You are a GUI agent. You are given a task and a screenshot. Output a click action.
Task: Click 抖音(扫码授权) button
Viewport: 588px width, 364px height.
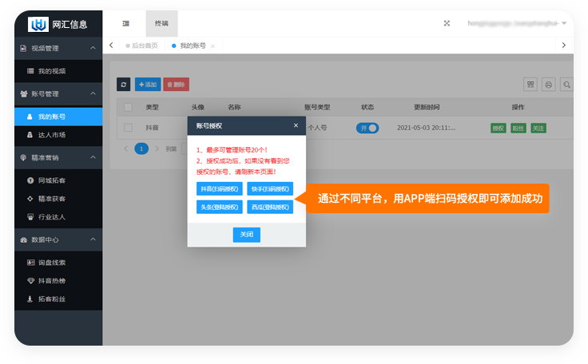[x=219, y=188]
